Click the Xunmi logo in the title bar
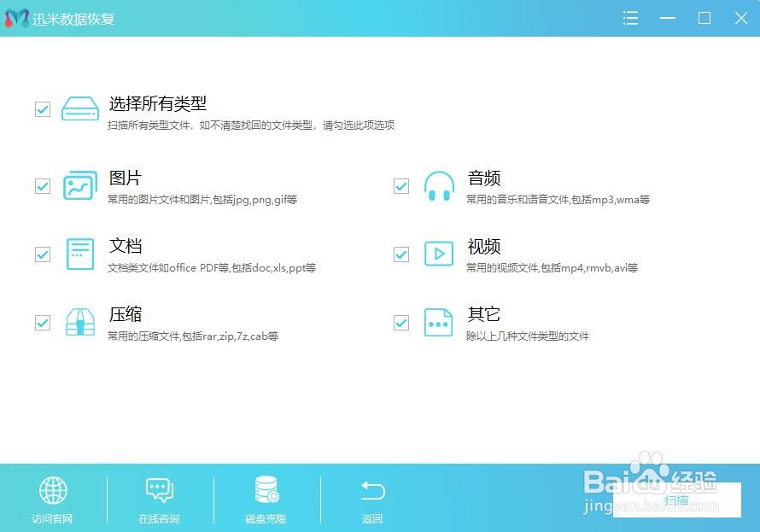 click(14, 18)
